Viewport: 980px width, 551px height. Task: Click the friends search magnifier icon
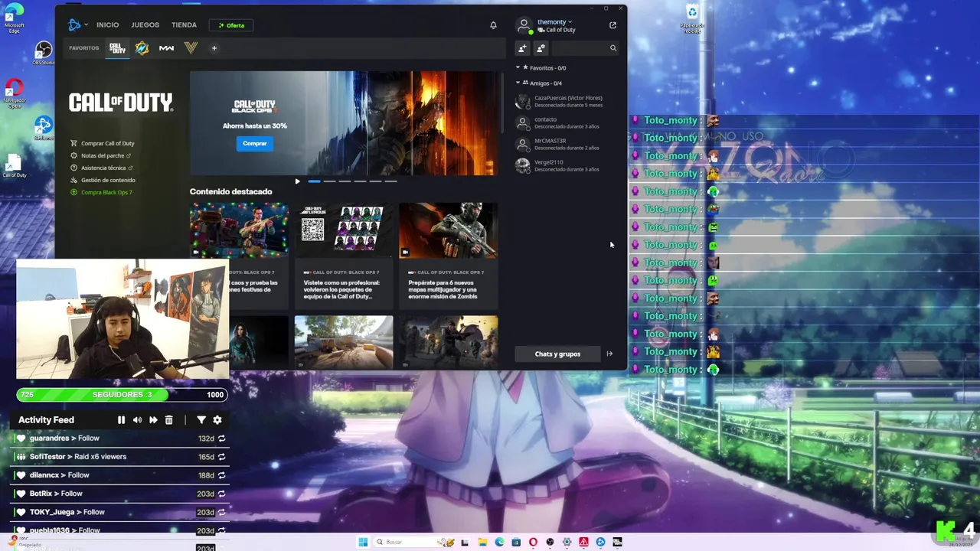pos(612,48)
